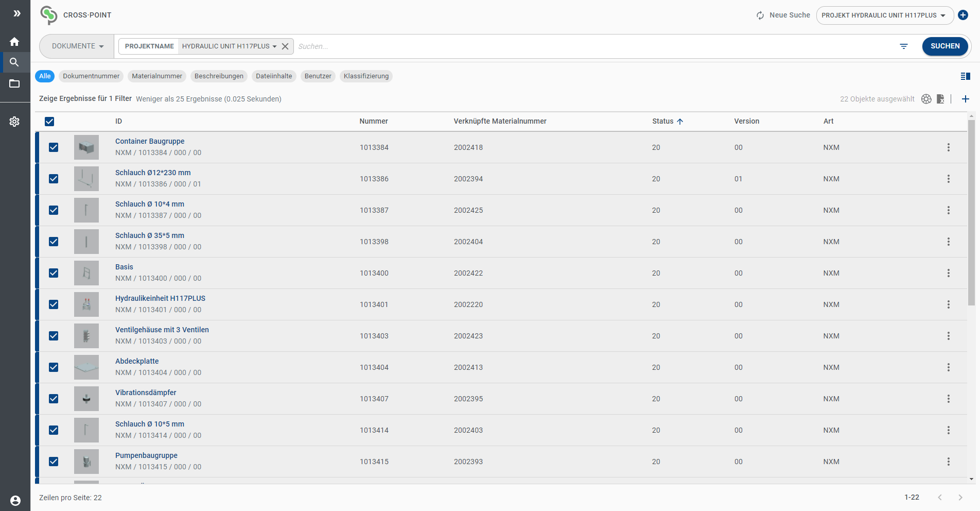The height and width of the screenshot is (511, 980).
Task: Select the Beschreibungen filter tab
Action: (219, 76)
